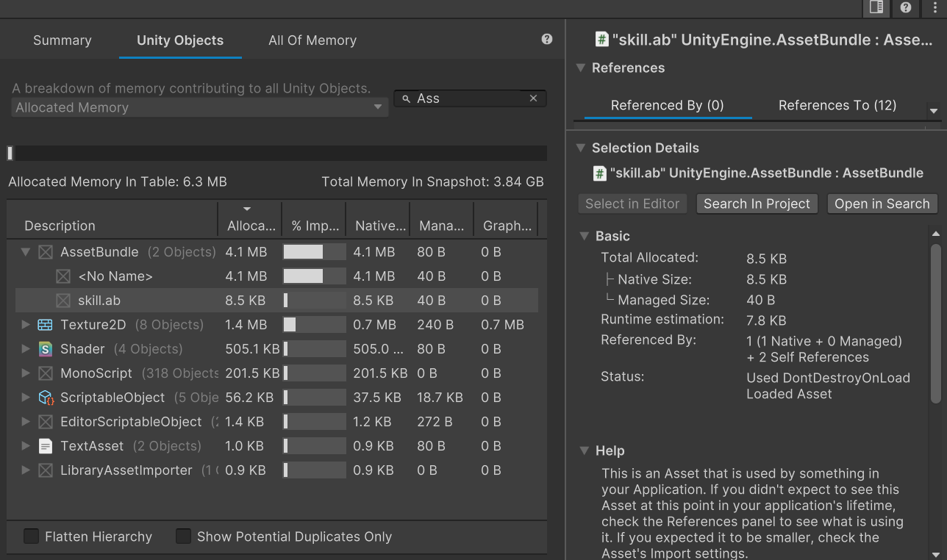Click the top-right help question mark icon
947x560 pixels.
click(x=906, y=7)
